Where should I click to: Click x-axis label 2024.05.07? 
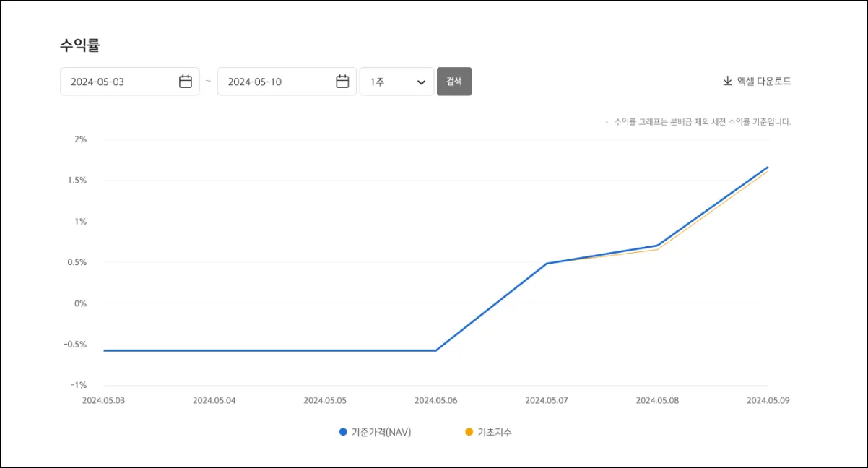pyautogui.click(x=547, y=399)
